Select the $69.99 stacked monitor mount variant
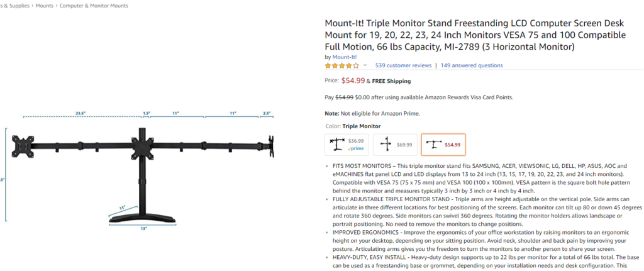 pos(395,145)
